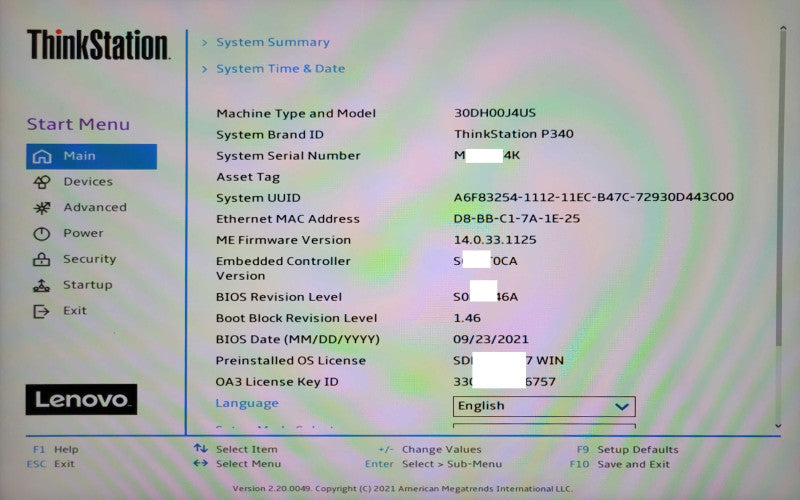Click the Security padlock icon
The image size is (800, 500).
tap(42, 259)
